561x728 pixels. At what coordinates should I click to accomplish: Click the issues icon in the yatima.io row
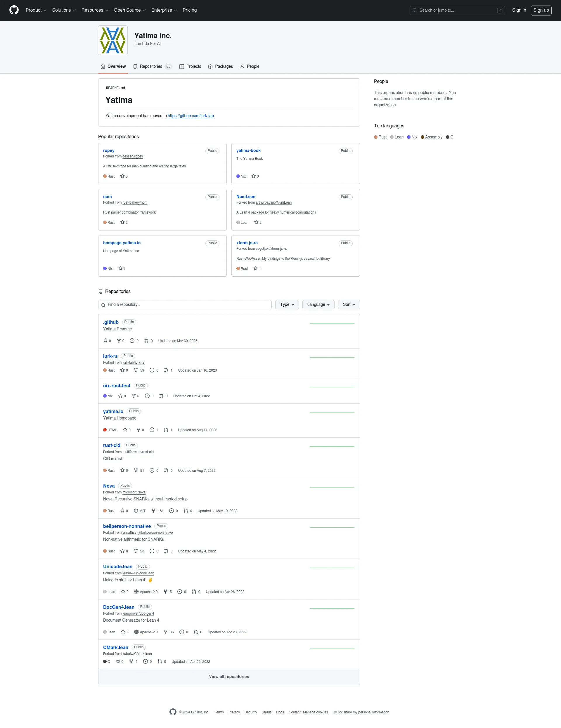(152, 430)
